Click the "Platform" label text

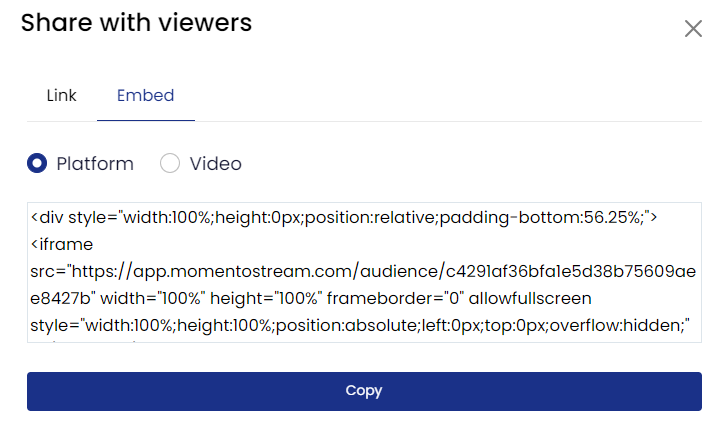click(95, 164)
